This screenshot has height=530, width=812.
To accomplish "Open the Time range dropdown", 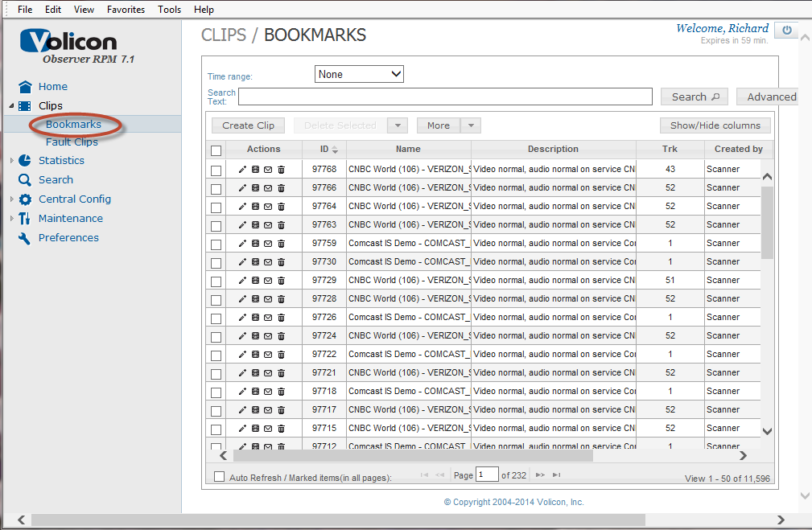I will [359, 74].
